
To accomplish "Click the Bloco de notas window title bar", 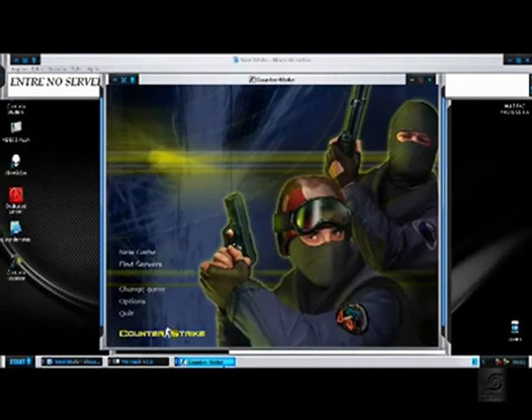I will click(271, 60).
